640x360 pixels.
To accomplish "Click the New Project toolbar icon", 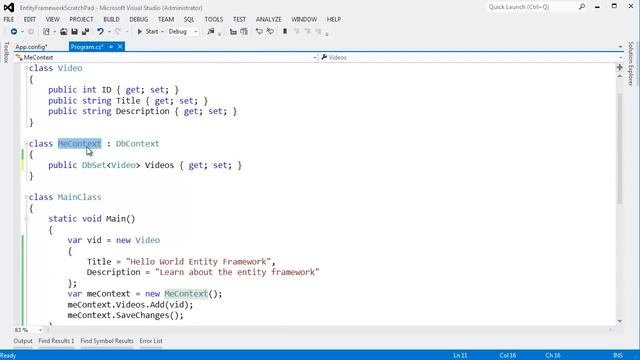I will click(47, 31).
